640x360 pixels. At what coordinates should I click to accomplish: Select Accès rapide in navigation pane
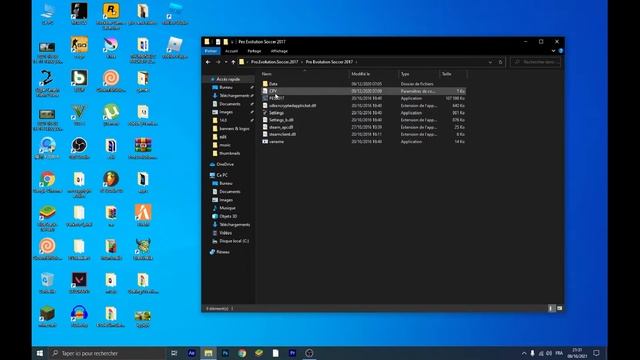(228, 79)
